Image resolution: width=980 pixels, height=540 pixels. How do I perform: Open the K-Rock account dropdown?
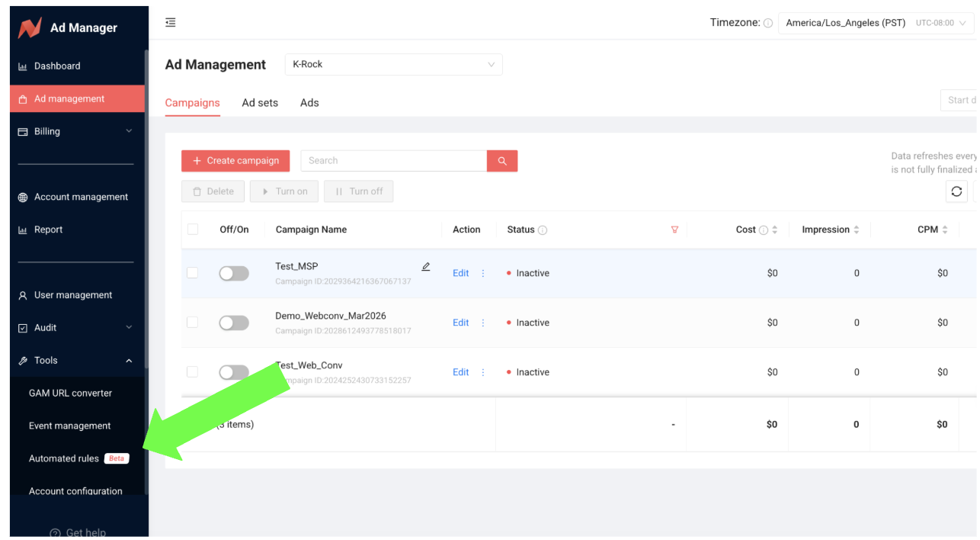point(393,65)
